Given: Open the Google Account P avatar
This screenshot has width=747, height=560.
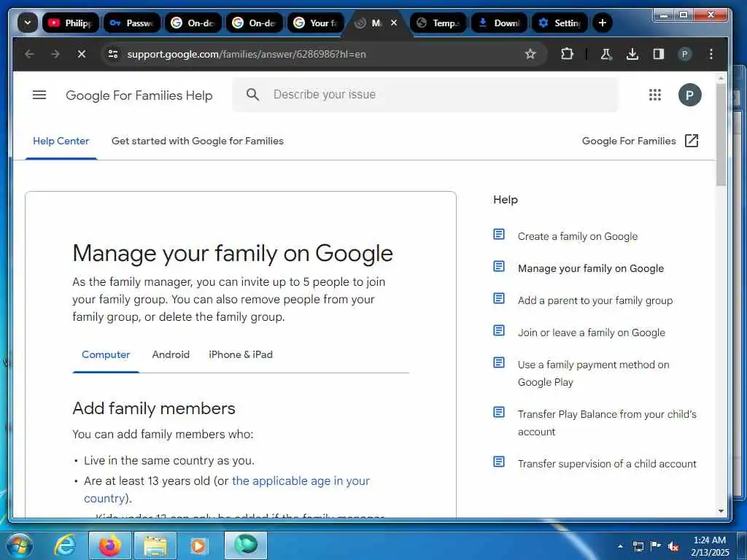Looking at the screenshot, I should 689,95.
